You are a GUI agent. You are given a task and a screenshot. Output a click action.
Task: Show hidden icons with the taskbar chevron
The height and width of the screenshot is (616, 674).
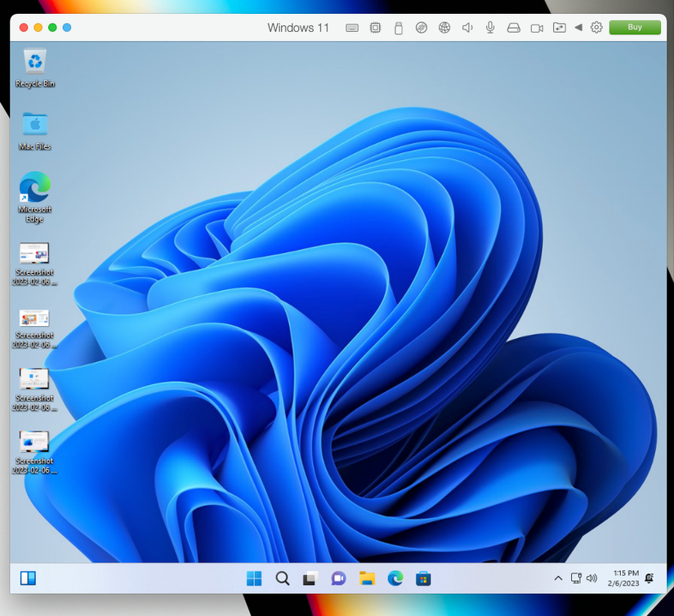(558, 578)
